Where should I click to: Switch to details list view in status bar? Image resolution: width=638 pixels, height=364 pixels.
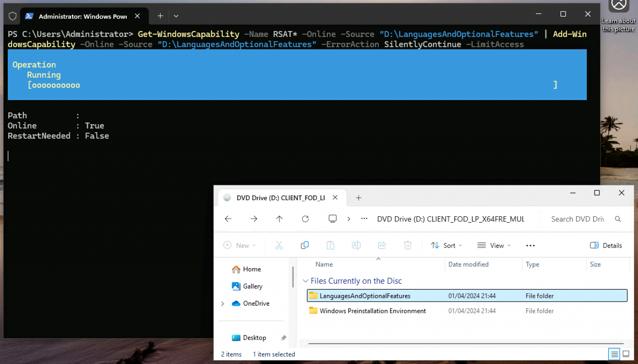614,354
